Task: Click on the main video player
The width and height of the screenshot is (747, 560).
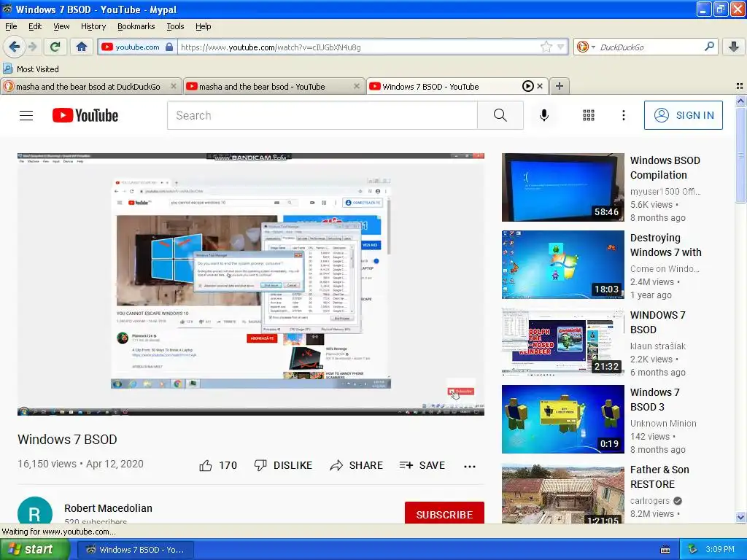Action: [x=251, y=284]
